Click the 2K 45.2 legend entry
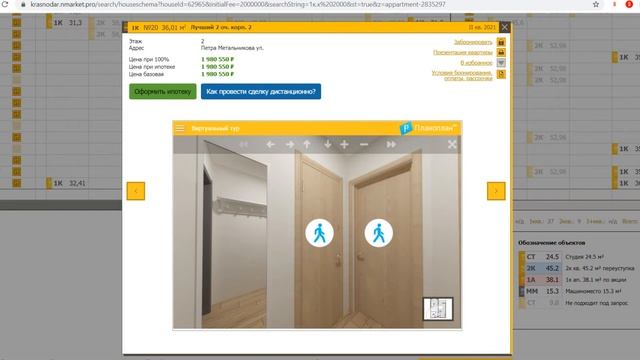This screenshot has height=360, width=640. click(540, 268)
